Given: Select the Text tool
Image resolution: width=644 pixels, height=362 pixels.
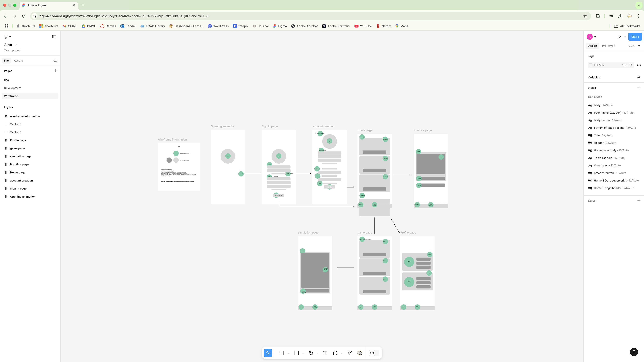Looking at the screenshot, I should tap(325, 353).
